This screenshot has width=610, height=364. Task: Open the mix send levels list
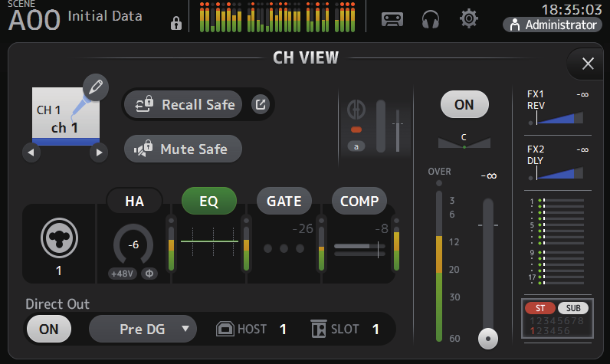(556, 242)
